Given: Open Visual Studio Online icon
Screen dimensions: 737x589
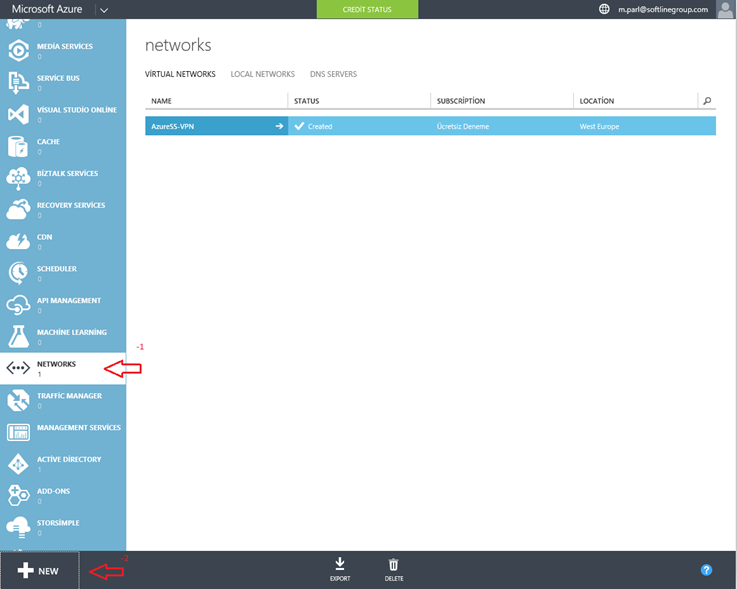Looking at the screenshot, I should coord(18,114).
